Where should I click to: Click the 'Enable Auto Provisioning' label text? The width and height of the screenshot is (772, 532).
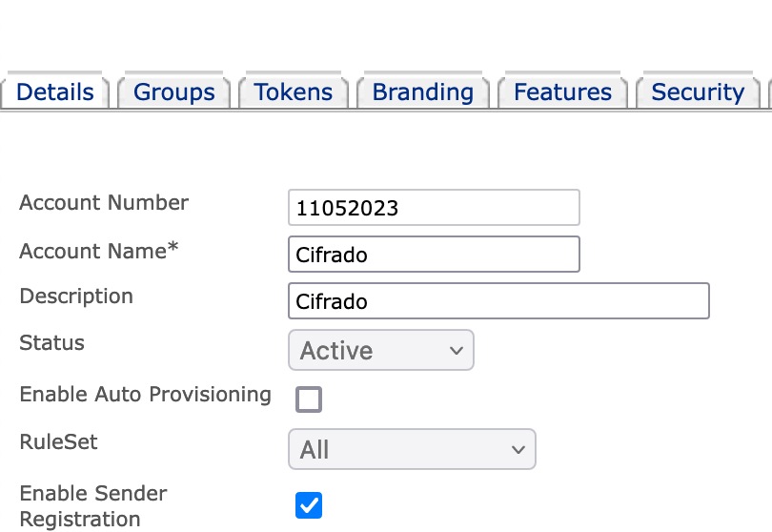pos(145,395)
